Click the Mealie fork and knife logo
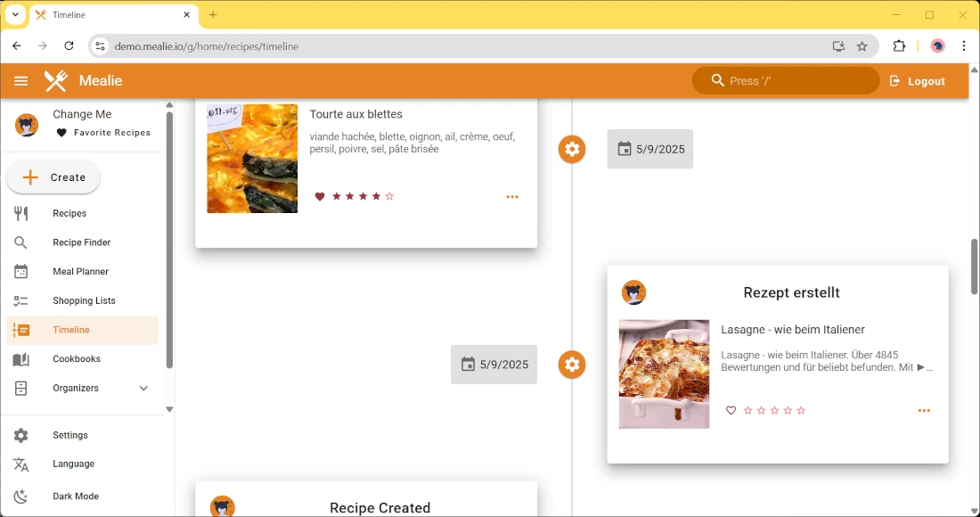Screen dimensions: 980x517 tap(55, 80)
